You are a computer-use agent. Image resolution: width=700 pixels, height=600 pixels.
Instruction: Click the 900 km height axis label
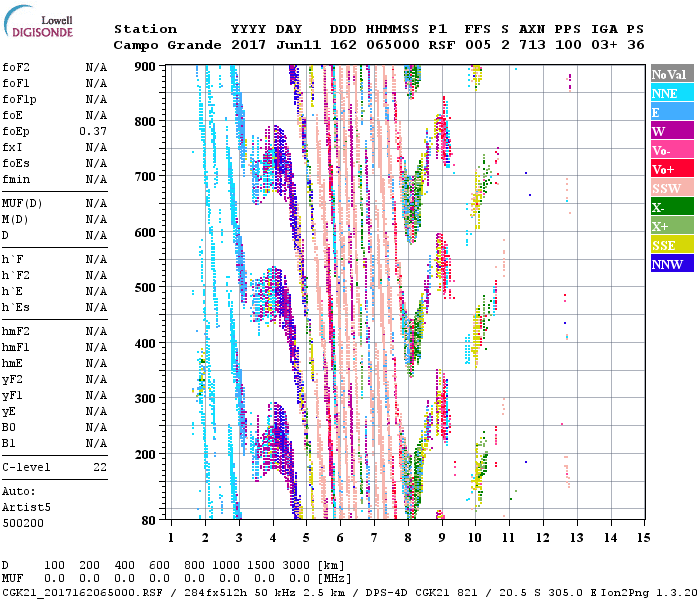pos(146,67)
